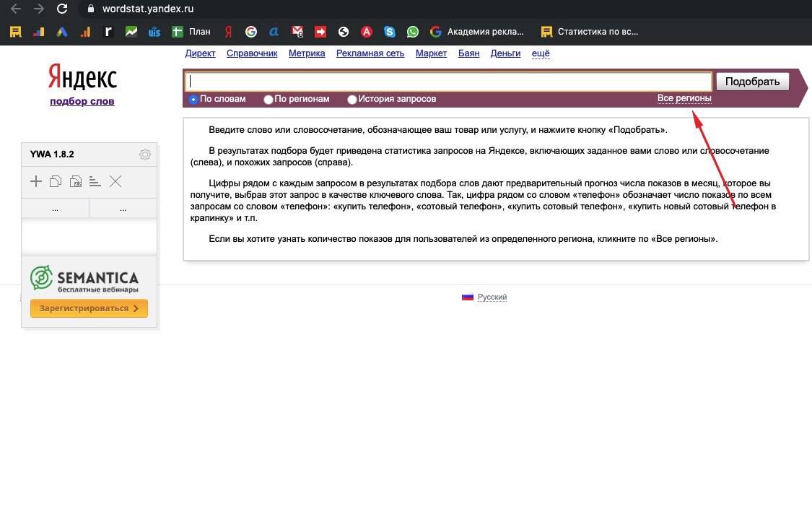Click the YWA copy list icon
The height and width of the screenshot is (509, 812).
[x=56, y=181]
